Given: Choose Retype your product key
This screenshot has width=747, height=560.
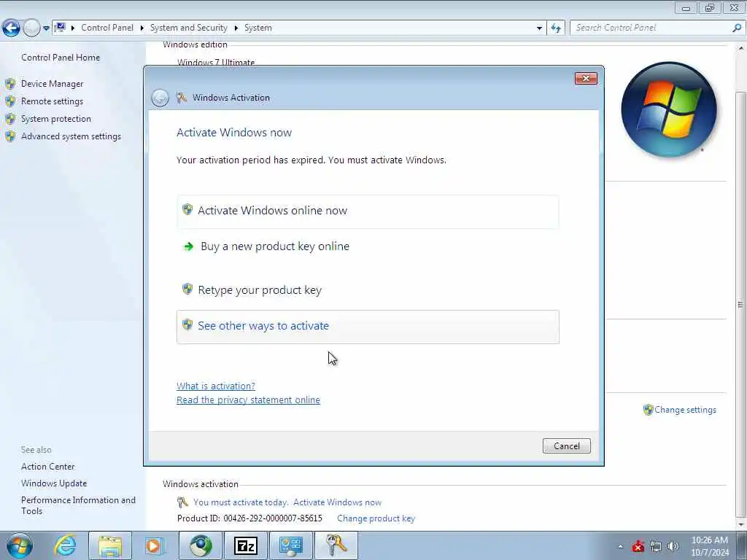Looking at the screenshot, I should [x=368, y=290].
